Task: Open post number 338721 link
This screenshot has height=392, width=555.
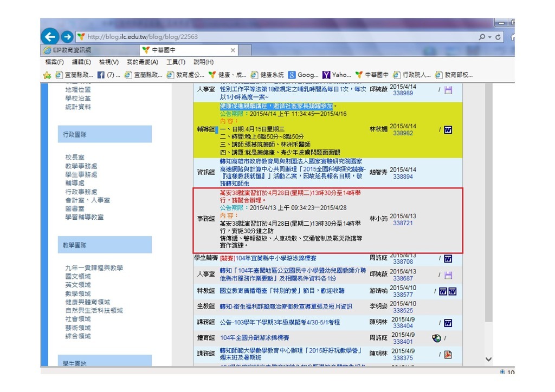Action: pos(403,223)
